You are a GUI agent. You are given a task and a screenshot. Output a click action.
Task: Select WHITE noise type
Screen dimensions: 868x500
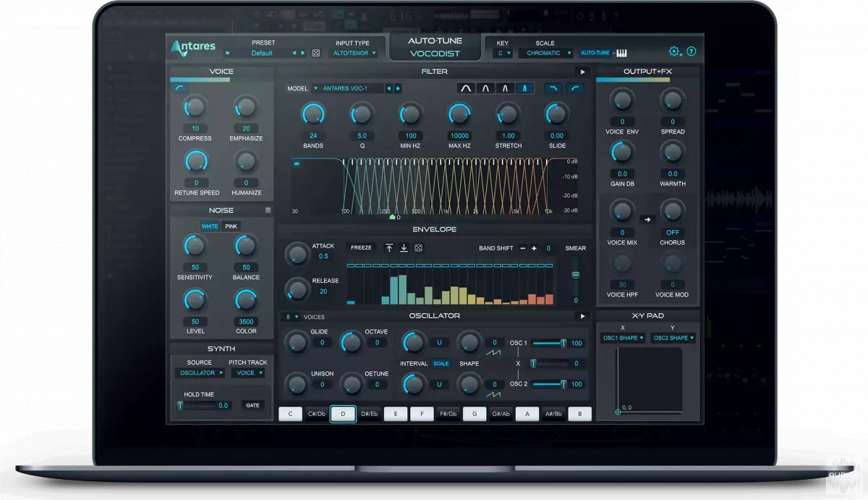pyautogui.click(x=210, y=226)
